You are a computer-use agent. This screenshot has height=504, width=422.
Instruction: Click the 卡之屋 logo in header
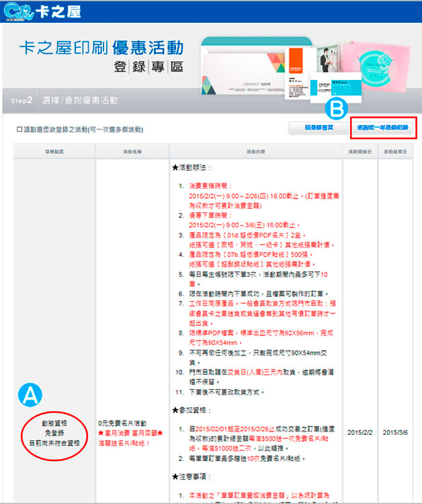click(42, 11)
